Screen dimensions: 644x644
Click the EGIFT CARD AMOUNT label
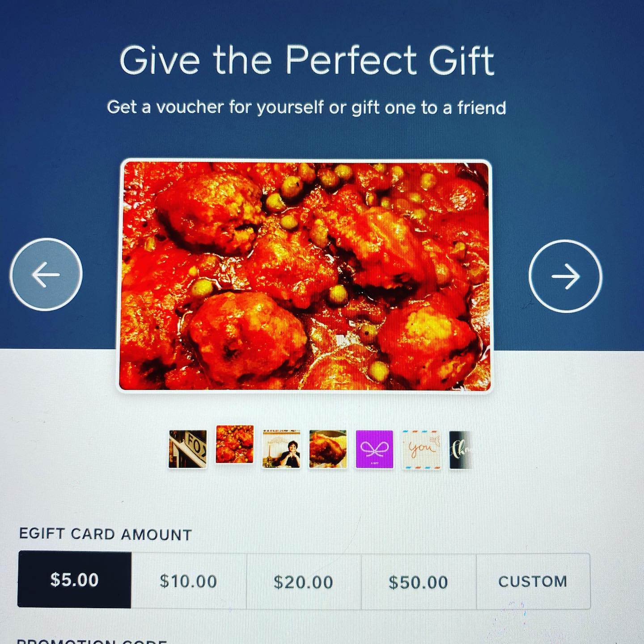point(106,534)
